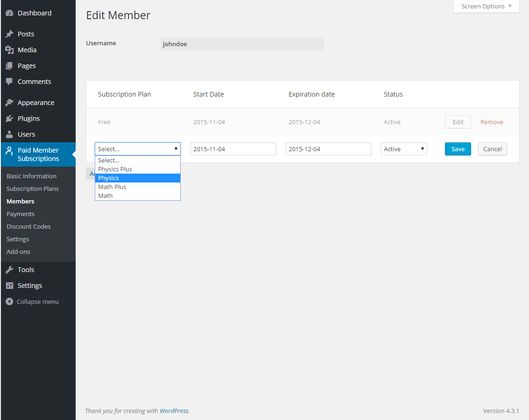This screenshot has height=420, width=529.
Task: Collapse the admin menu
Action: point(10,301)
